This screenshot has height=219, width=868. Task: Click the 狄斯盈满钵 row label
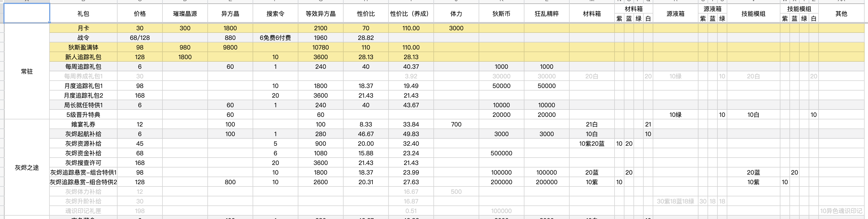point(83,47)
